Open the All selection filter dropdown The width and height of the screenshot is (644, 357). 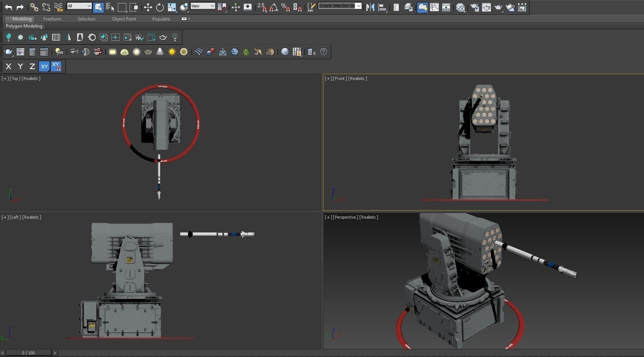[79, 6]
